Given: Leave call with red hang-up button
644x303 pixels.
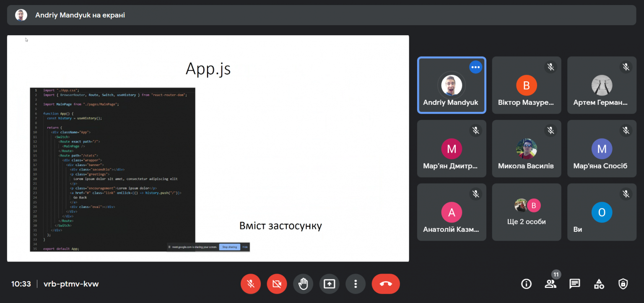Looking at the screenshot, I should [x=386, y=284].
